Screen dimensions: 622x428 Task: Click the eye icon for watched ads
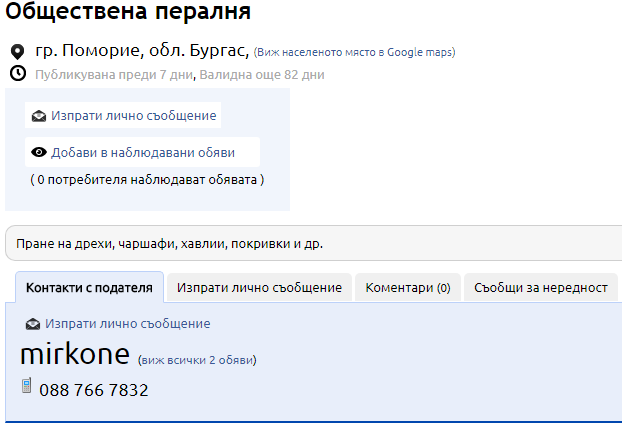[39, 152]
